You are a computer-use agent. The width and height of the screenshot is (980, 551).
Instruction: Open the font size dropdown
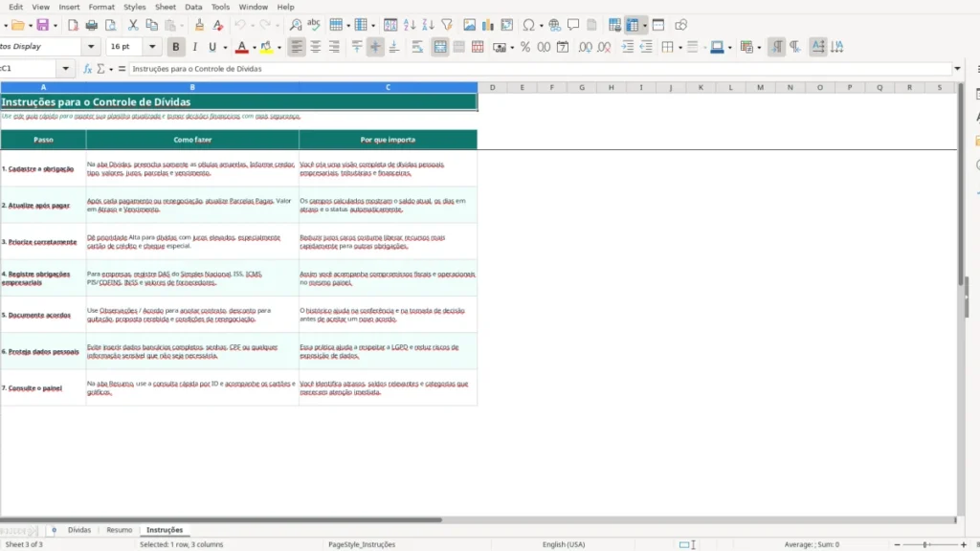pos(152,47)
